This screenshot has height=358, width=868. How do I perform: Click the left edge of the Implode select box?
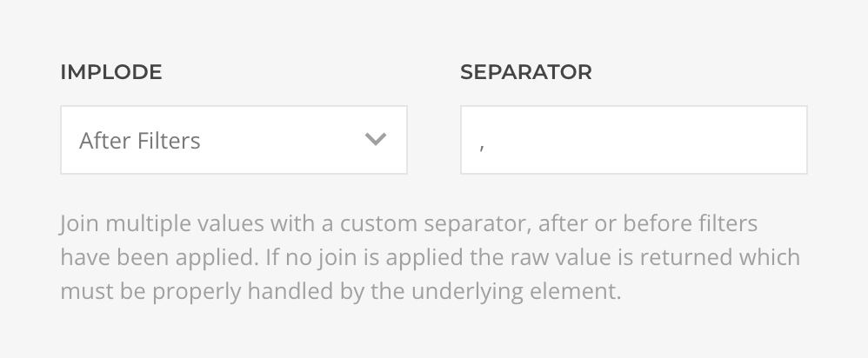[68, 140]
